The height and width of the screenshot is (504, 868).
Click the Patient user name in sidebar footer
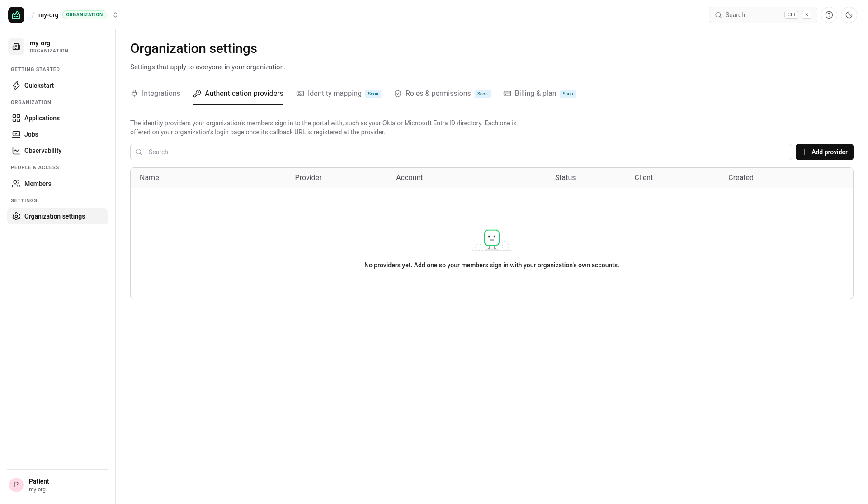point(39,481)
